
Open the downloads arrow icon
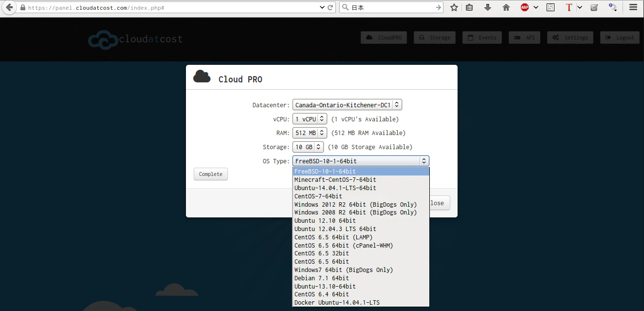pyautogui.click(x=488, y=8)
